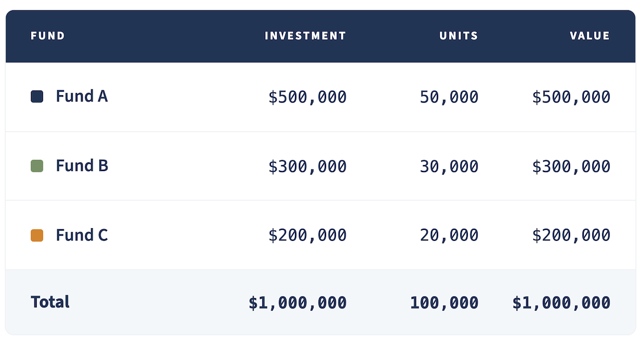
Task: Select the INVESTMENT column header
Action: coord(305,36)
